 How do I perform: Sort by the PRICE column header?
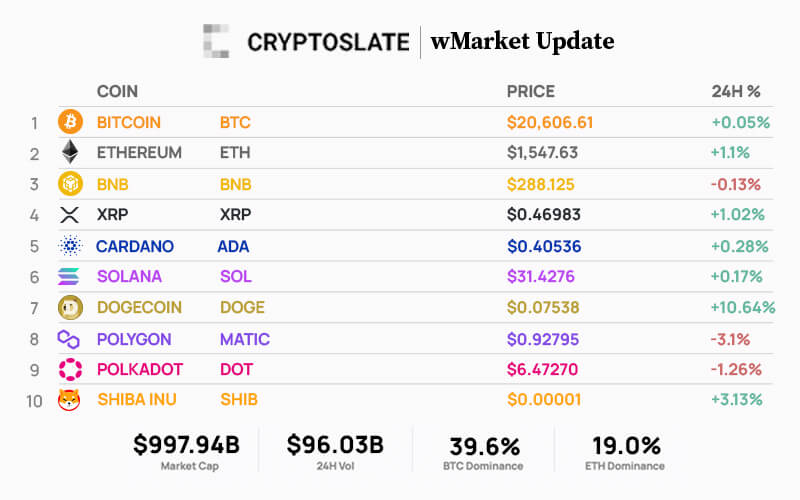coord(530,92)
